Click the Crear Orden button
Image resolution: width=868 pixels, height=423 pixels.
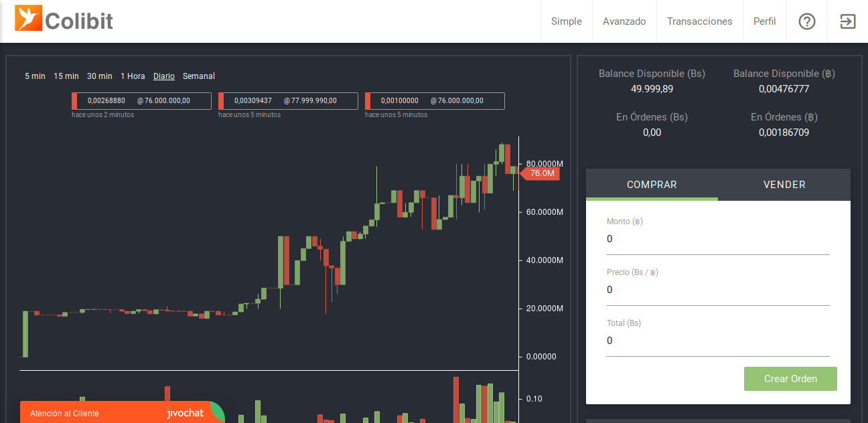[x=790, y=379]
